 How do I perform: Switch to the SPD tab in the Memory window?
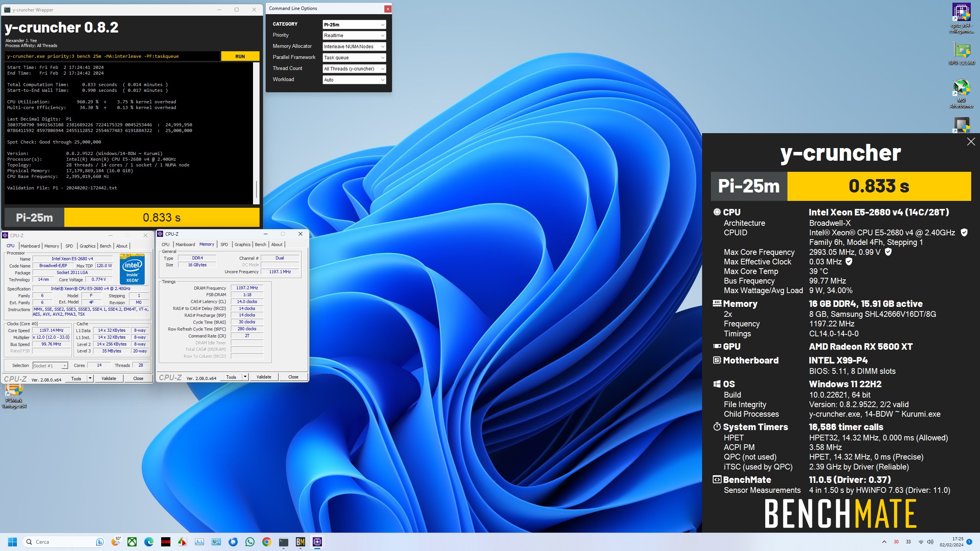point(224,245)
